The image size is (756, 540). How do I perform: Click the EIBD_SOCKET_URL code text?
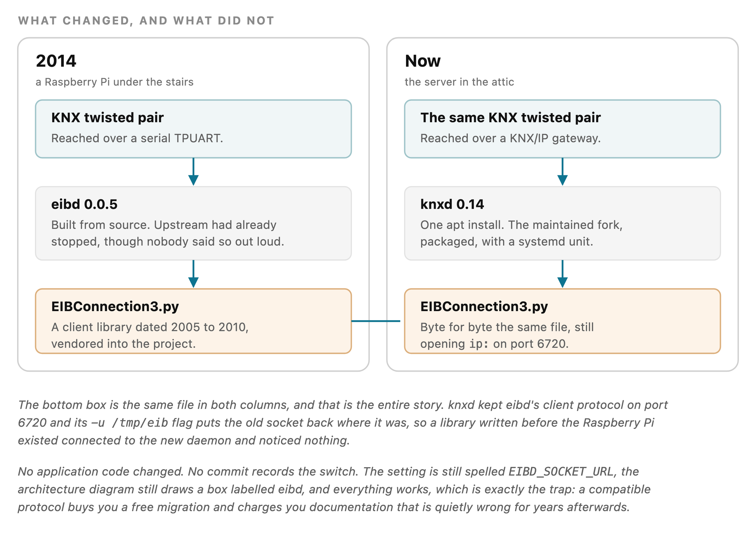[x=561, y=471]
